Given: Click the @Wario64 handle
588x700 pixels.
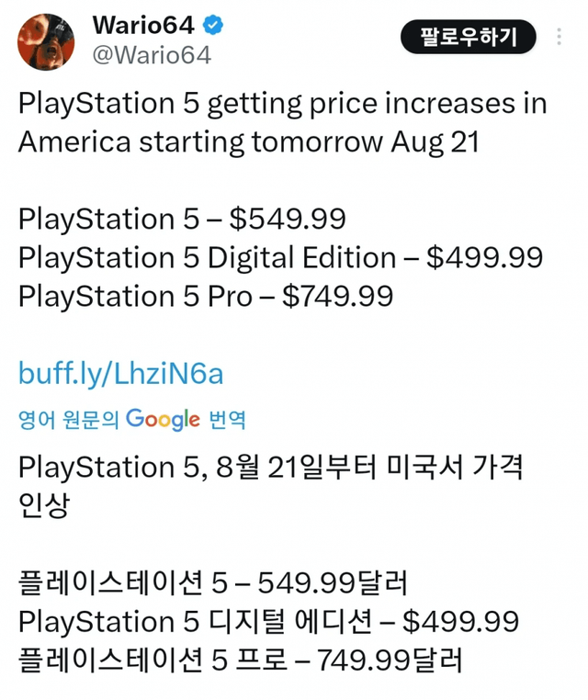Looking at the screenshot, I should (x=152, y=55).
